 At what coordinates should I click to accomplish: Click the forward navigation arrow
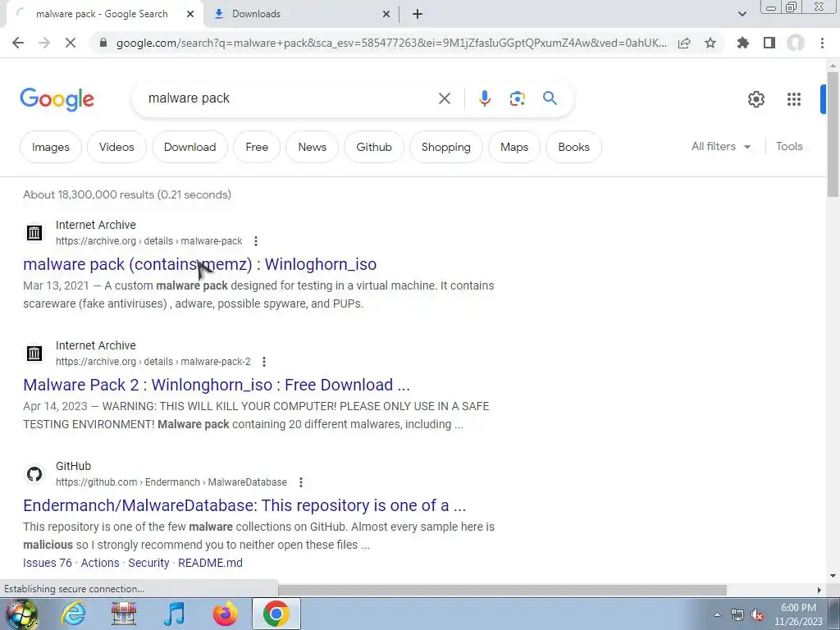point(44,43)
